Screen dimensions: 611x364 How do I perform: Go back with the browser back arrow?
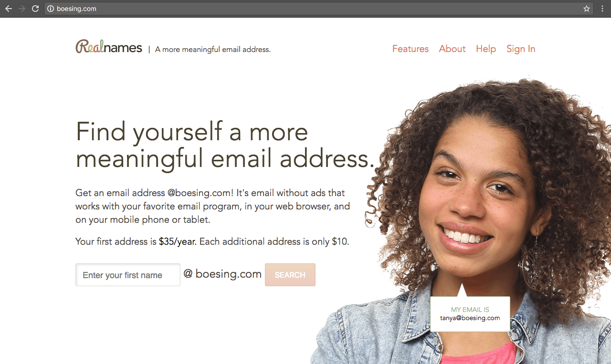click(x=9, y=9)
